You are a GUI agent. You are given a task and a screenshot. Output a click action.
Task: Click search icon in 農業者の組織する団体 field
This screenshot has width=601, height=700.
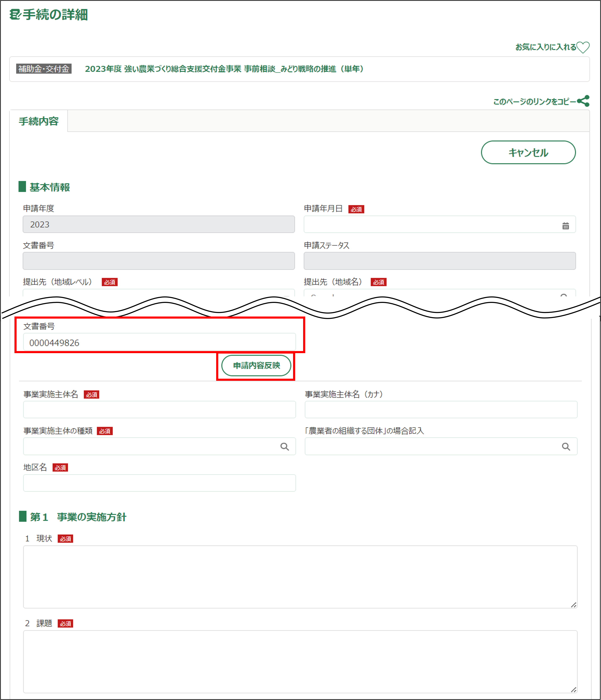coord(566,447)
